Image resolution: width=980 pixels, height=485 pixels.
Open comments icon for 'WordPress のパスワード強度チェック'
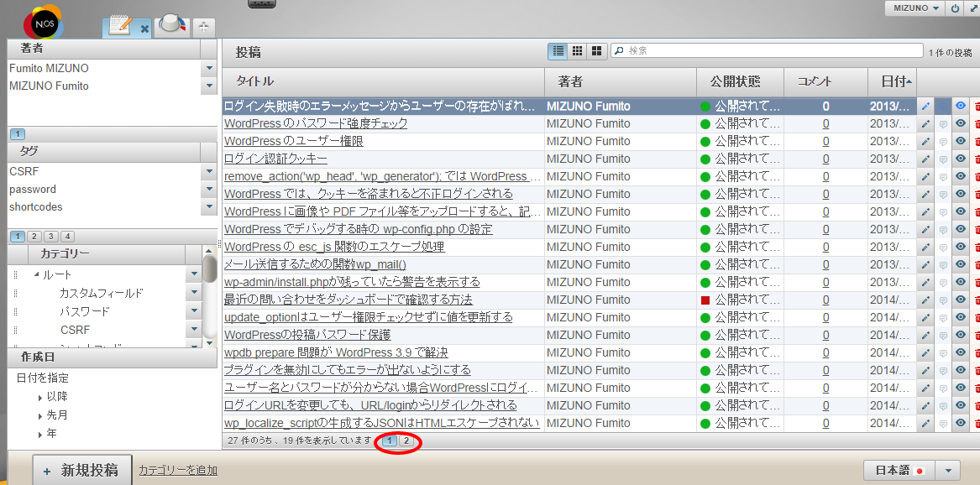tap(943, 124)
